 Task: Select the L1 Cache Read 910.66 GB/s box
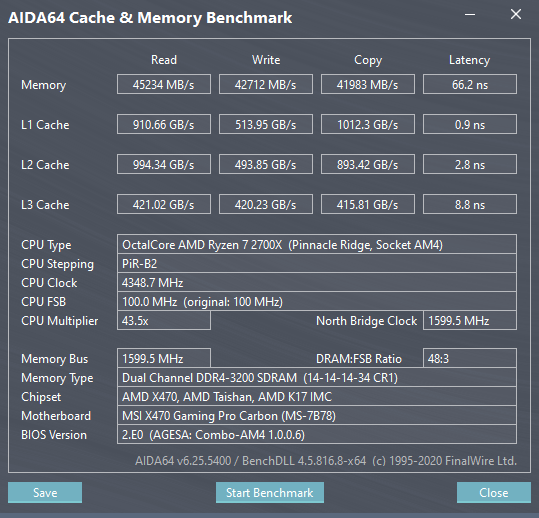[164, 124]
